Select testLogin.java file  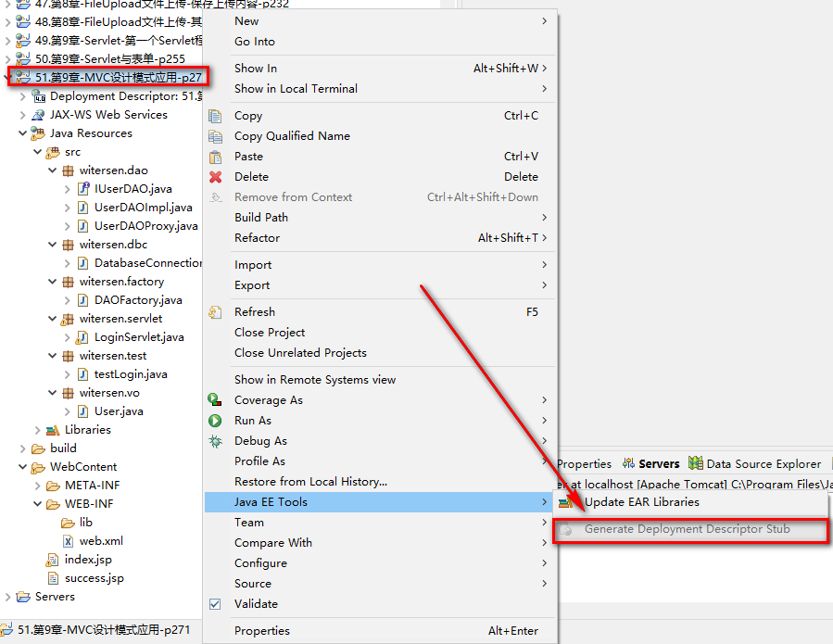click(131, 374)
